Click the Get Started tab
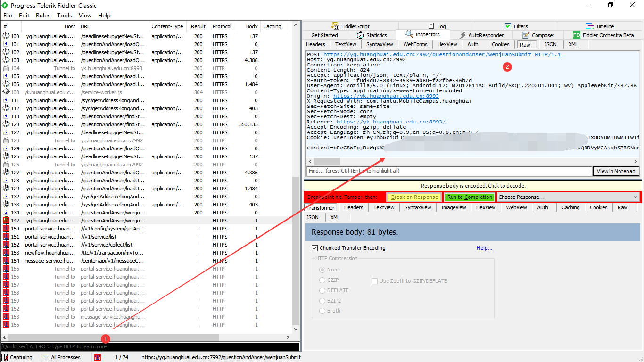 [324, 35]
